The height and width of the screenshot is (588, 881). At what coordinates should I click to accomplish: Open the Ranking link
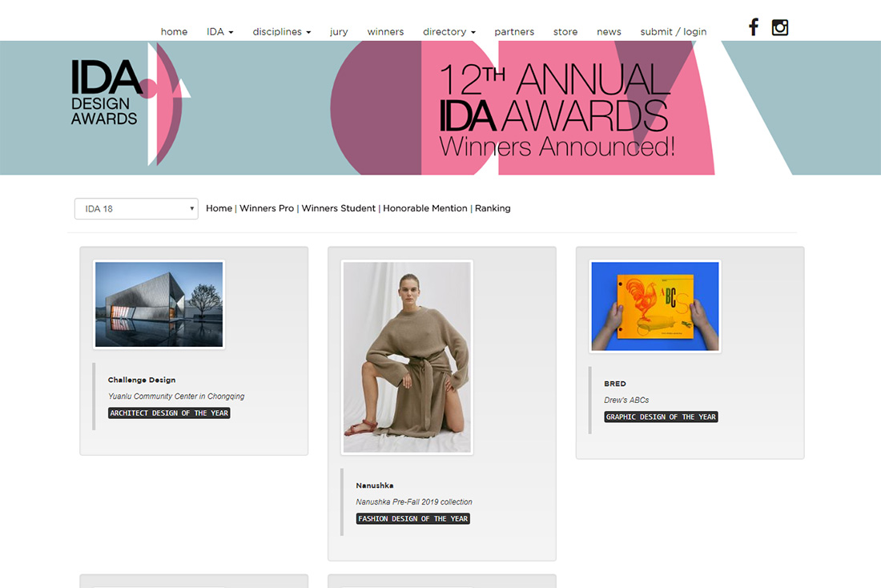493,208
